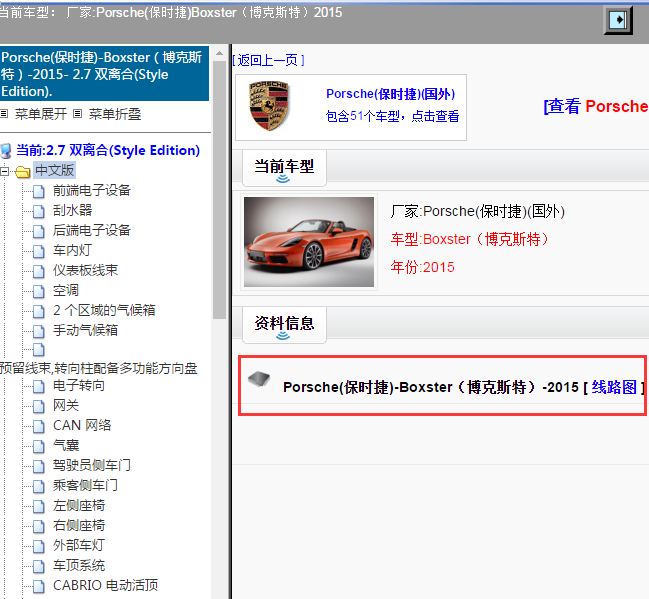Viewport: 649px width, 599px height.
Task: Select 车内灯 in the tree
Action: [72, 250]
